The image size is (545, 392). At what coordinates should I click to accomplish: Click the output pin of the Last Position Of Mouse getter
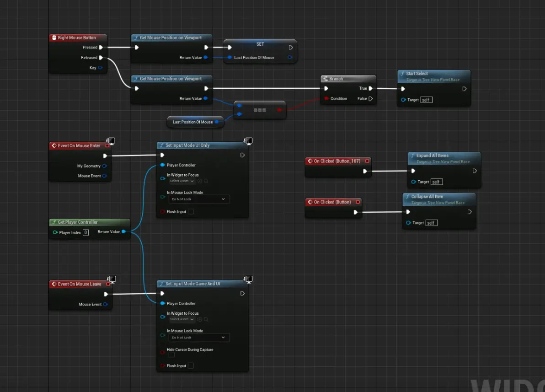(217, 122)
